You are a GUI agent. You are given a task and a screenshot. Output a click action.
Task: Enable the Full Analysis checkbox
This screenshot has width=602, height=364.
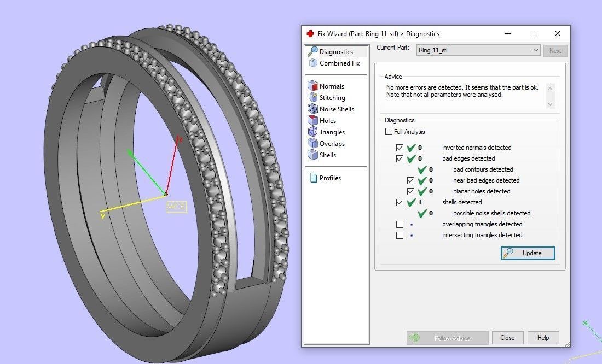(x=389, y=132)
